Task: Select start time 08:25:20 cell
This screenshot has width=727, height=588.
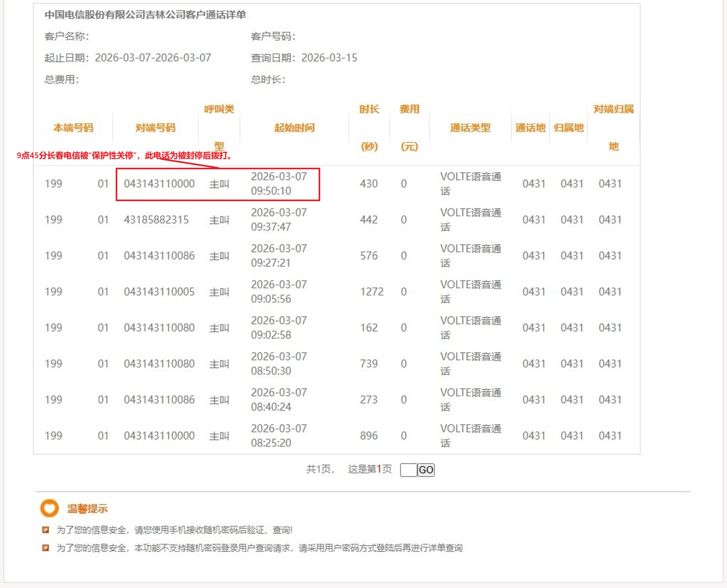Action: tap(279, 435)
